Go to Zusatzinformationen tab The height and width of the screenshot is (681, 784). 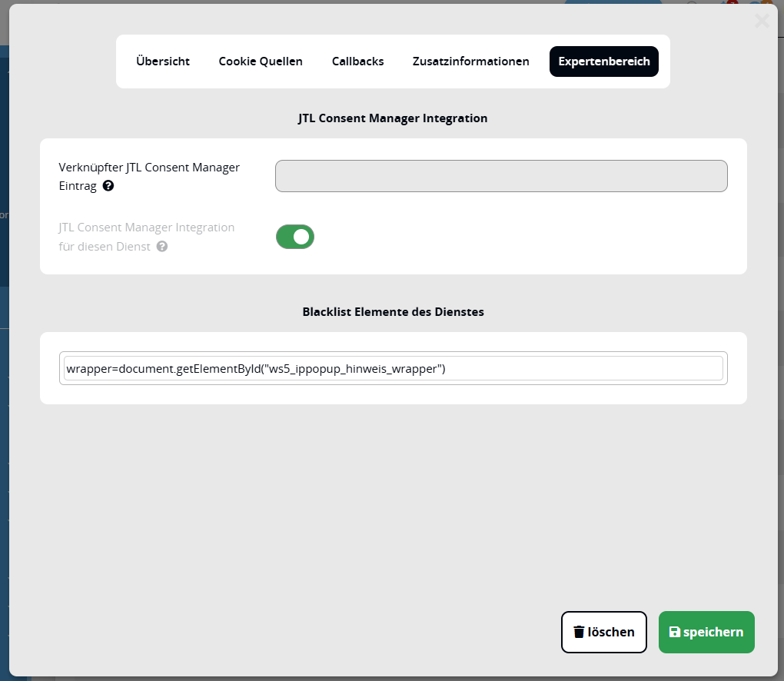click(x=470, y=61)
